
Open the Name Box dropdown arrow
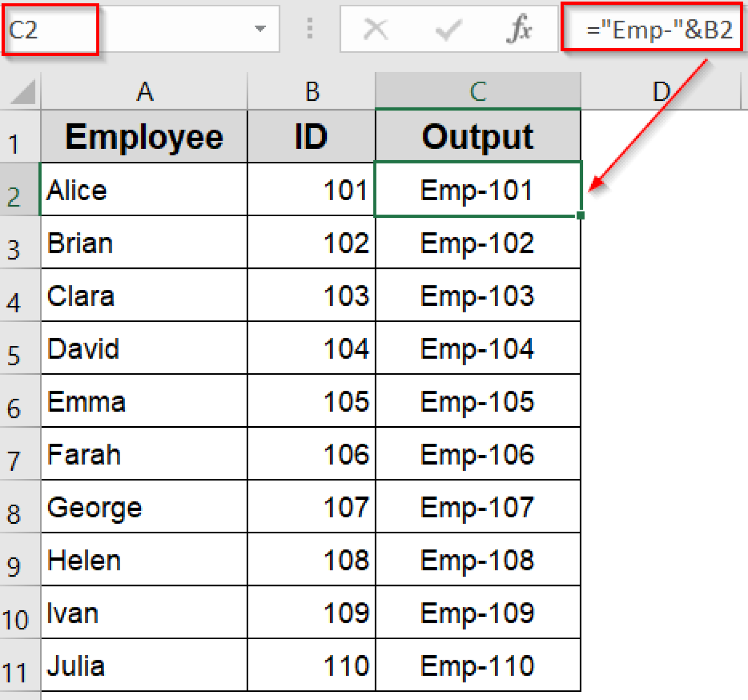point(260,29)
